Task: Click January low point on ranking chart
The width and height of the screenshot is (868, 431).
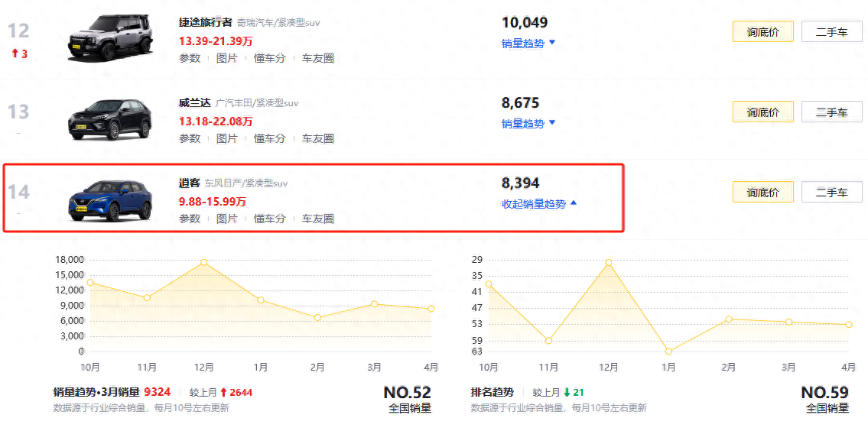Action: [668, 352]
